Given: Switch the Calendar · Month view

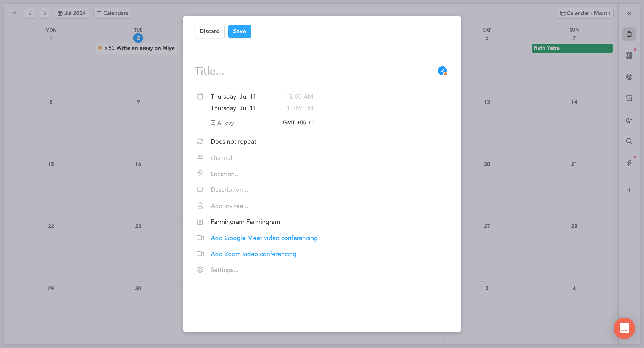Looking at the screenshot, I should [x=585, y=13].
